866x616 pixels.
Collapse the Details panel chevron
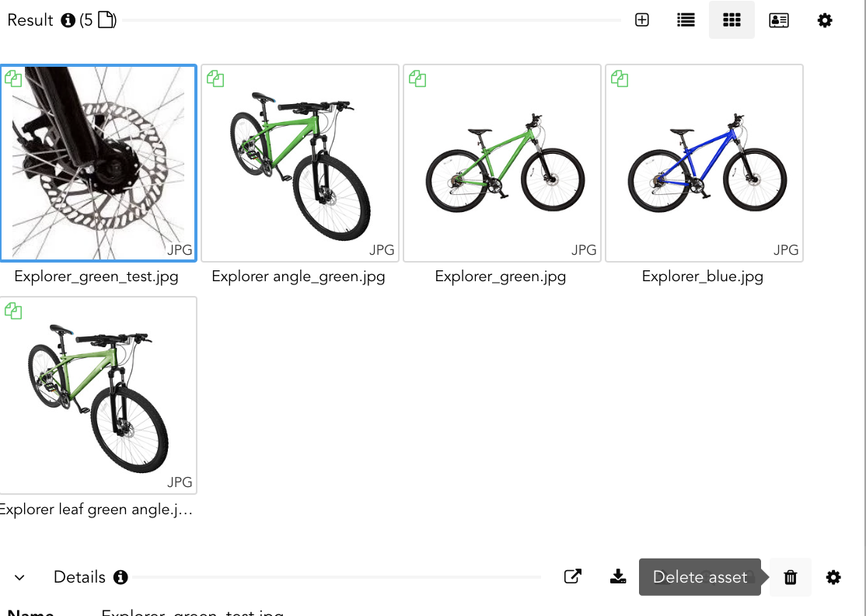point(19,577)
